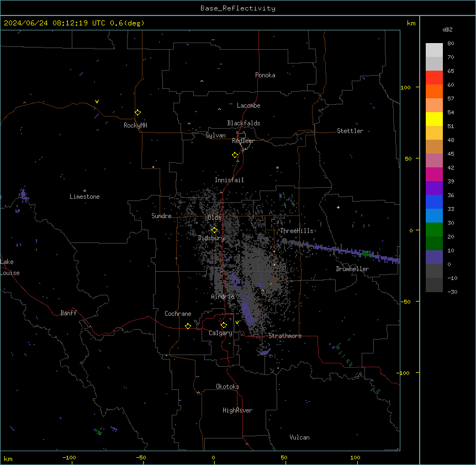Click the Vulcan town label
Image resolution: width=476 pixels, height=465 pixels.
point(299,437)
